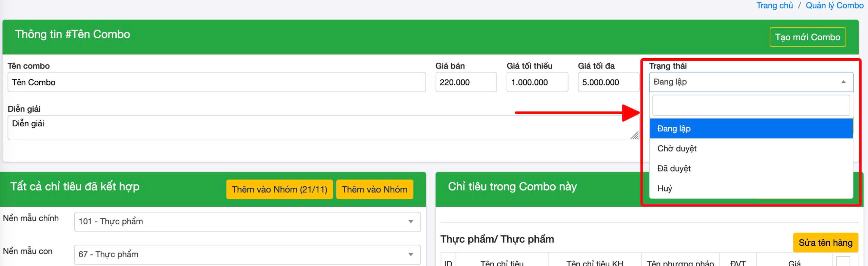Click the Giá tối đa field

coord(608,82)
